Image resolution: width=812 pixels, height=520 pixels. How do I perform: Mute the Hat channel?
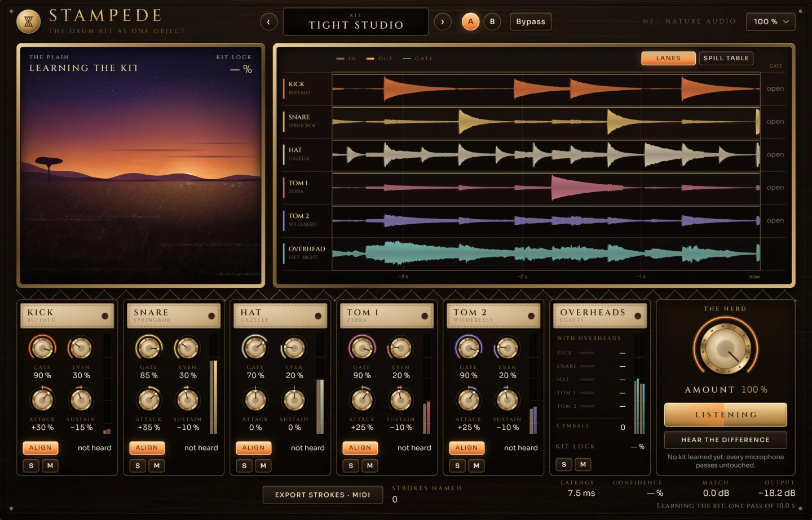(263, 466)
